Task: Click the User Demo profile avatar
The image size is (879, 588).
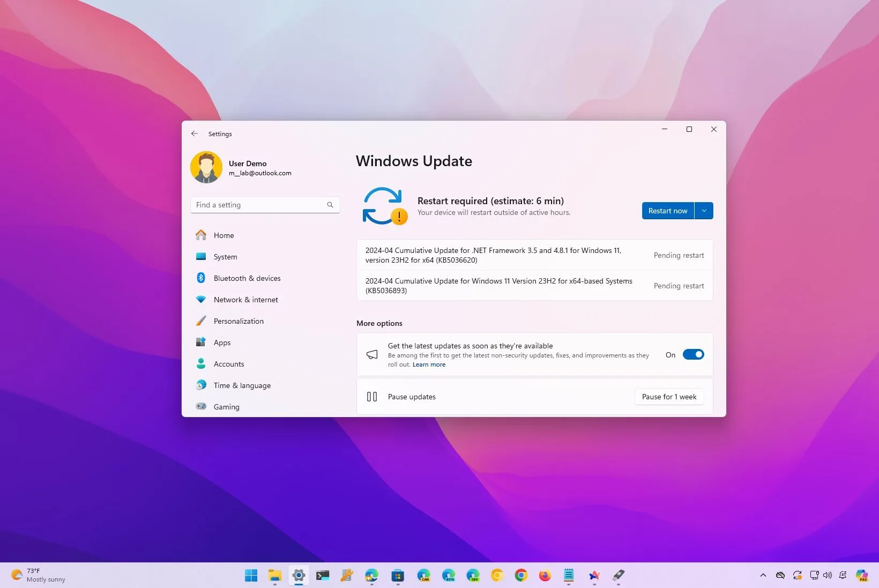Action: 206,167
